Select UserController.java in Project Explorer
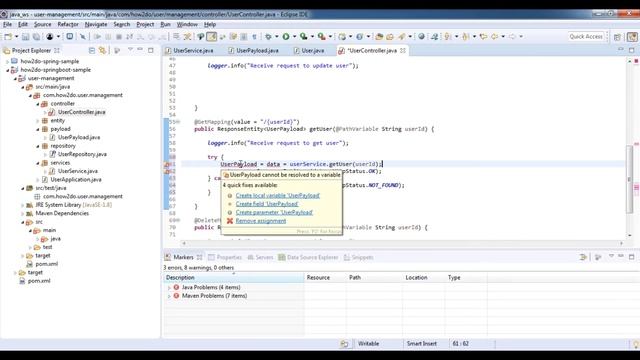Image resolution: width=640 pixels, height=360 pixels. click(x=82, y=112)
